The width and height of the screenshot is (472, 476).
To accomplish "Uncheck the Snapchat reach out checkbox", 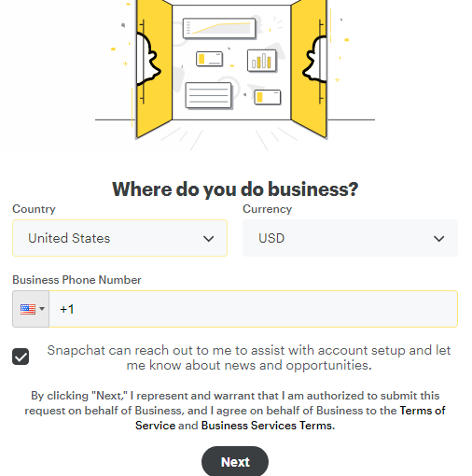I will point(21,357).
